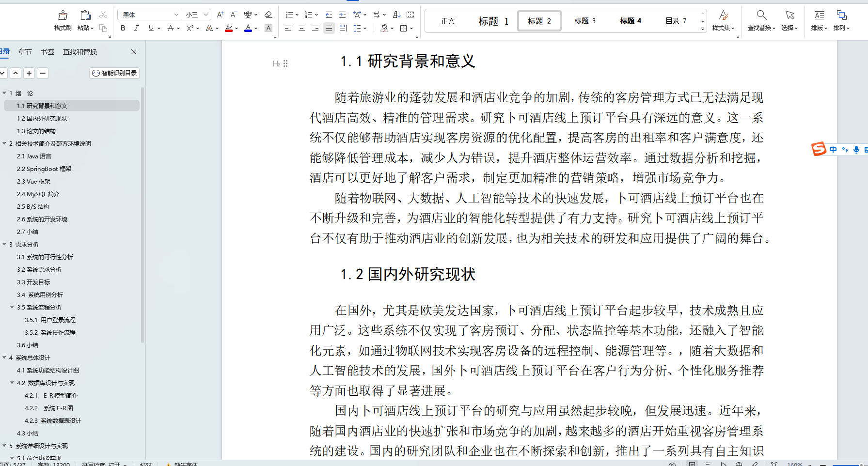This screenshot has width=868, height=466.
Task: Switch to the 书签 tab
Action: pyautogui.click(x=47, y=52)
